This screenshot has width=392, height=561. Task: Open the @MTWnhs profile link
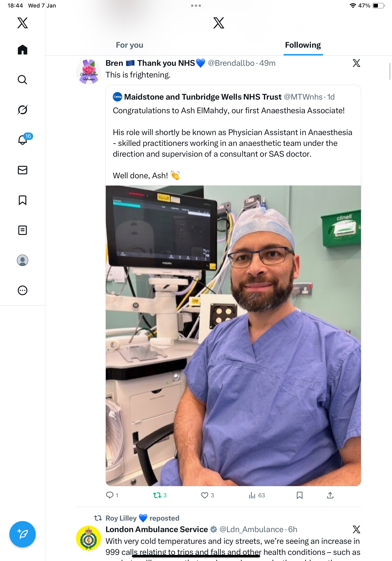click(303, 97)
